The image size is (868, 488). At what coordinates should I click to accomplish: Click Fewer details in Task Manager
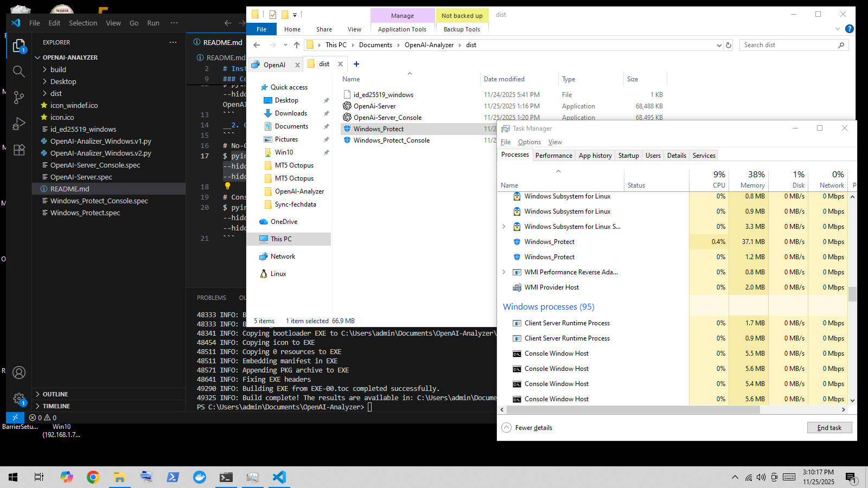(533, 428)
